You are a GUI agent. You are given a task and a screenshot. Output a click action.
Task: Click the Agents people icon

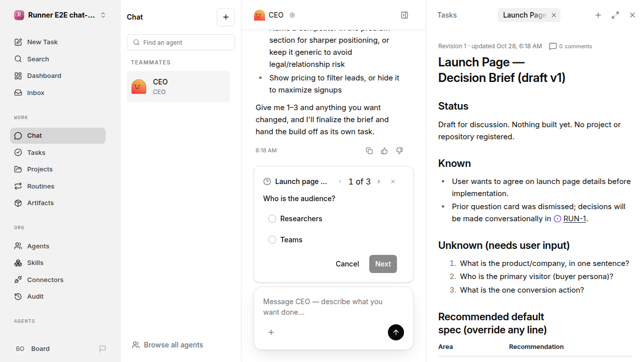[x=18, y=246]
